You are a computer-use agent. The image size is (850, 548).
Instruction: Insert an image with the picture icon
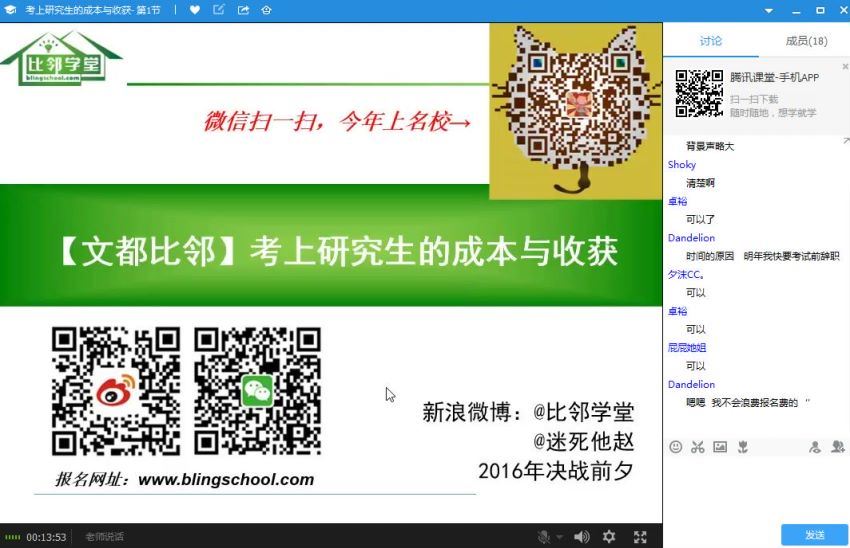(720, 447)
